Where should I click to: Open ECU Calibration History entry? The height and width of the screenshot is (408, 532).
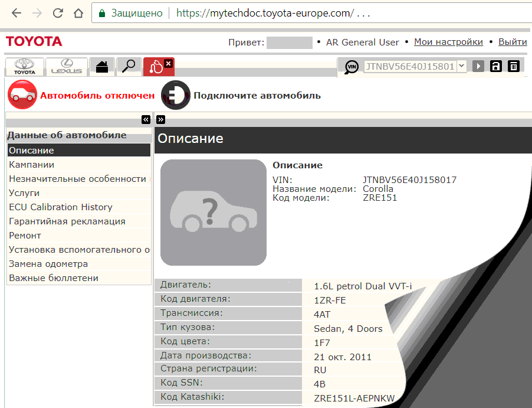(x=60, y=207)
